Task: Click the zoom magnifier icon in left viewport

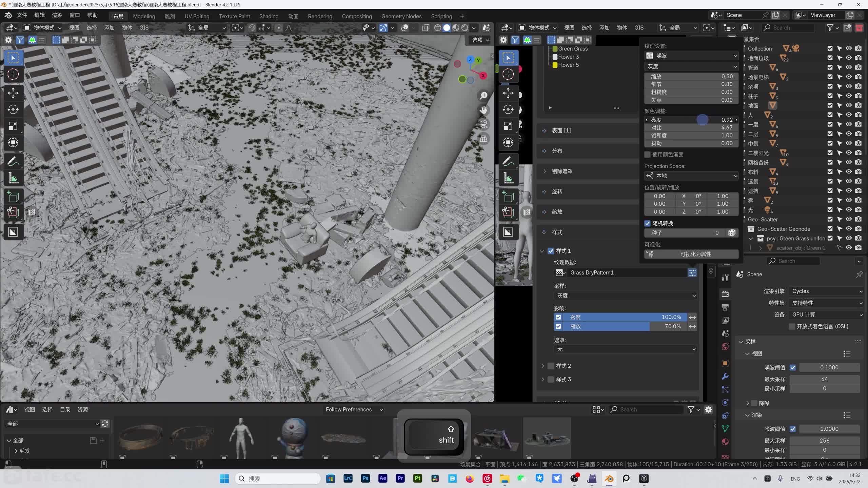Action: point(484,96)
